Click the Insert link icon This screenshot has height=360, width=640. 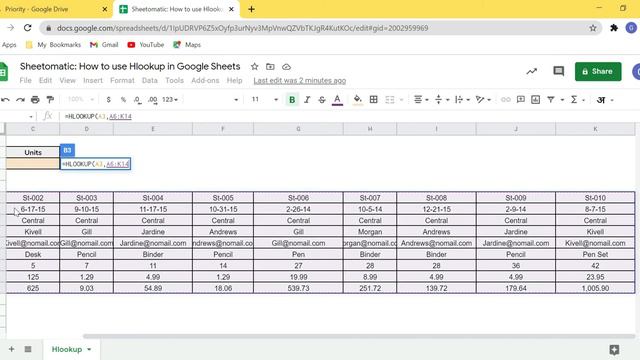pyautogui.click(x=505, y=100)
